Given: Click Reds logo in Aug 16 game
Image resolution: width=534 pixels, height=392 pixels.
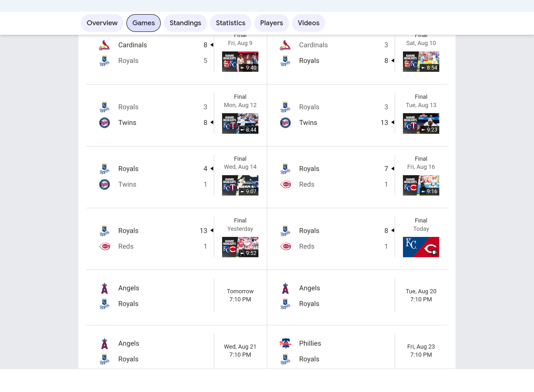Looking at the screenshot, I should [285, 185].
